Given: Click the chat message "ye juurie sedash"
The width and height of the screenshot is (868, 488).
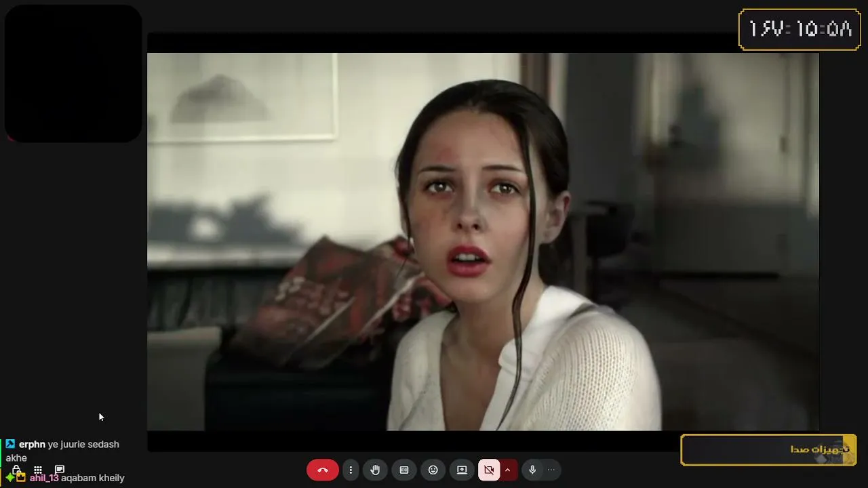Looking at the screenshot, I should pyautogui.click(x=83, y=445).
